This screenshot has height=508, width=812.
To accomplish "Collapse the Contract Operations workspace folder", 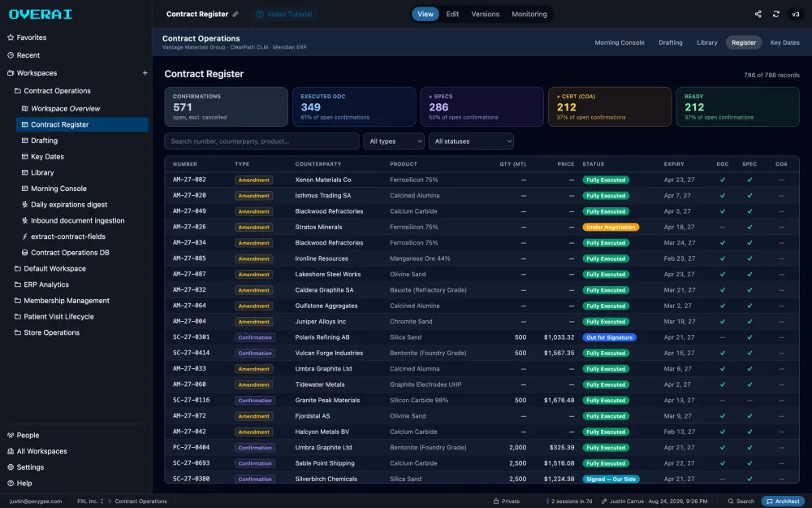I will click(52, 91).
